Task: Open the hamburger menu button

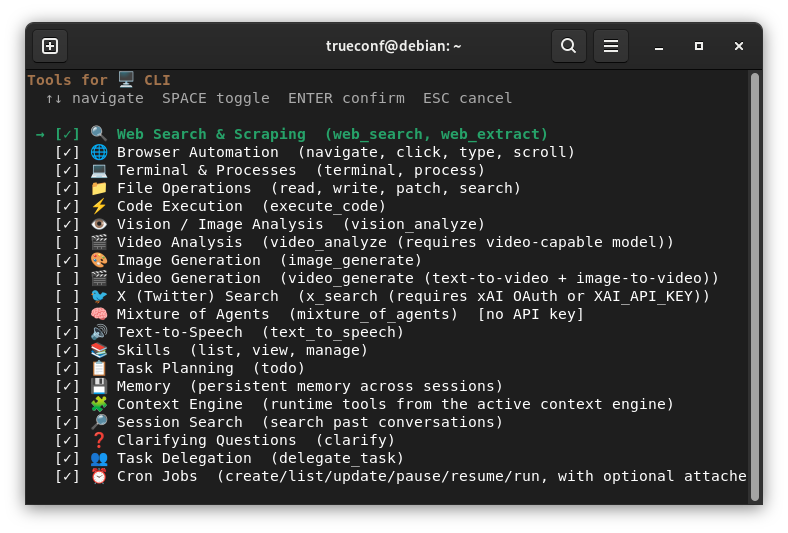Action: pos(611,46)
